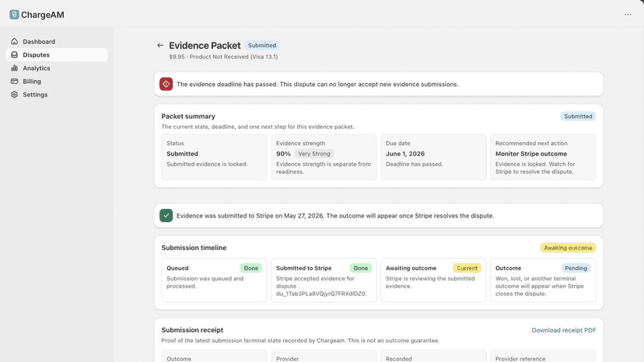Click the green submitted checkmark icon

(166, 215)
